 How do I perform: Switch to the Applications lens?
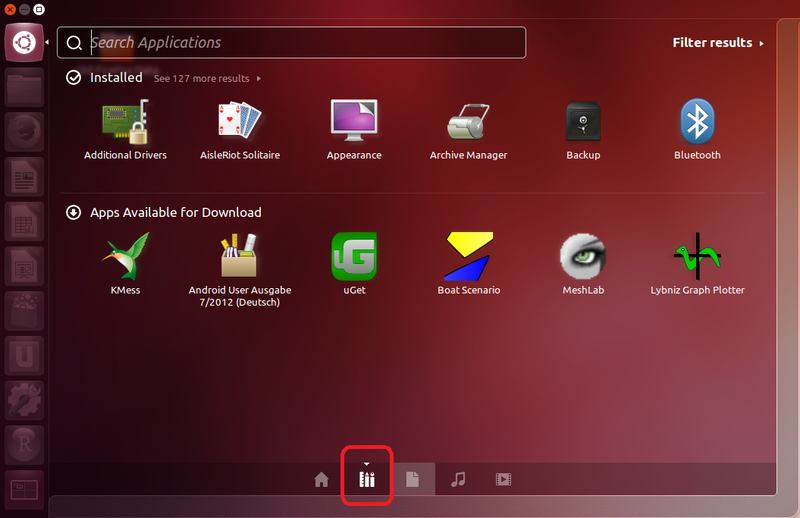pyautogui.click(x=367, y=478)
